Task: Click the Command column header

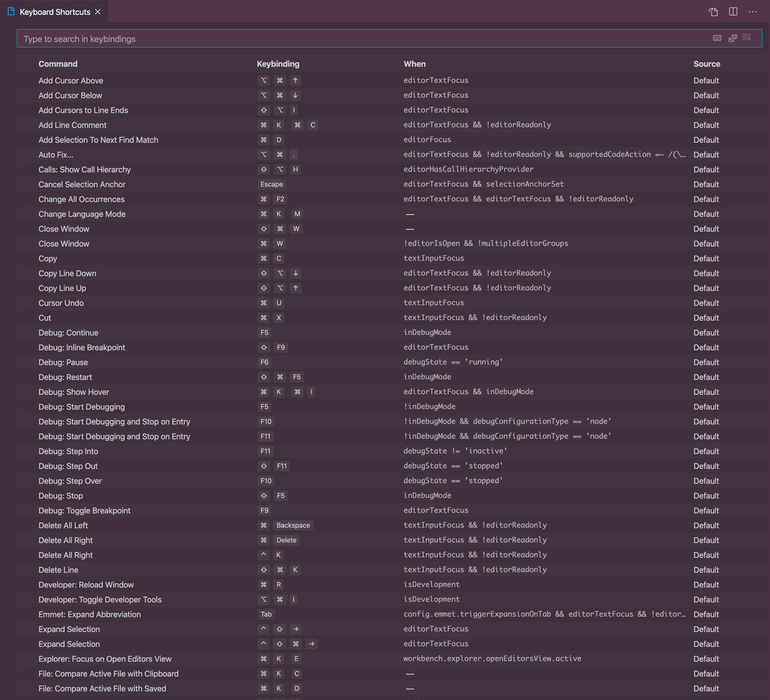Action: (x=58, y=64)
